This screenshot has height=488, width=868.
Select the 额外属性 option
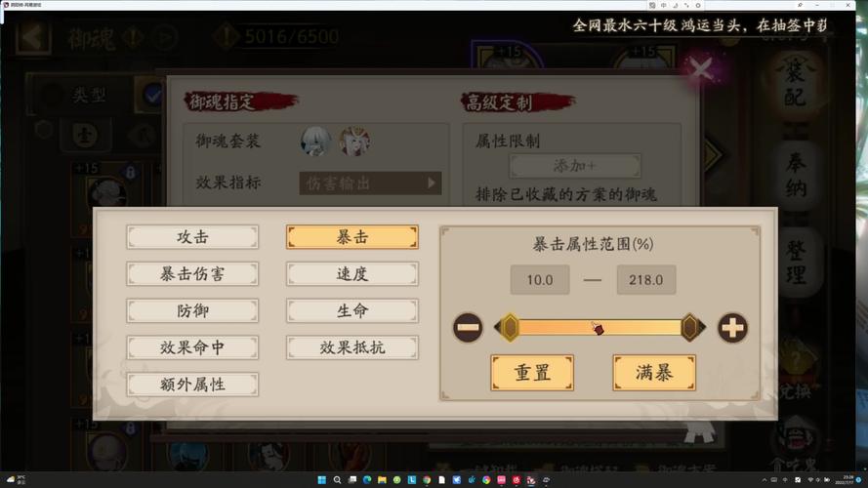(x=192, y=385)
